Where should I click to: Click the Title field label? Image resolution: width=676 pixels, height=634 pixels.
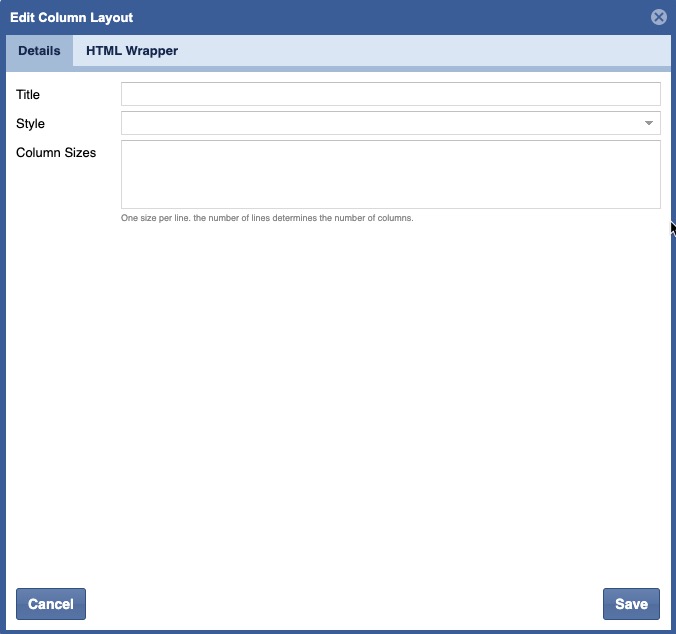(x=28, y=95)
